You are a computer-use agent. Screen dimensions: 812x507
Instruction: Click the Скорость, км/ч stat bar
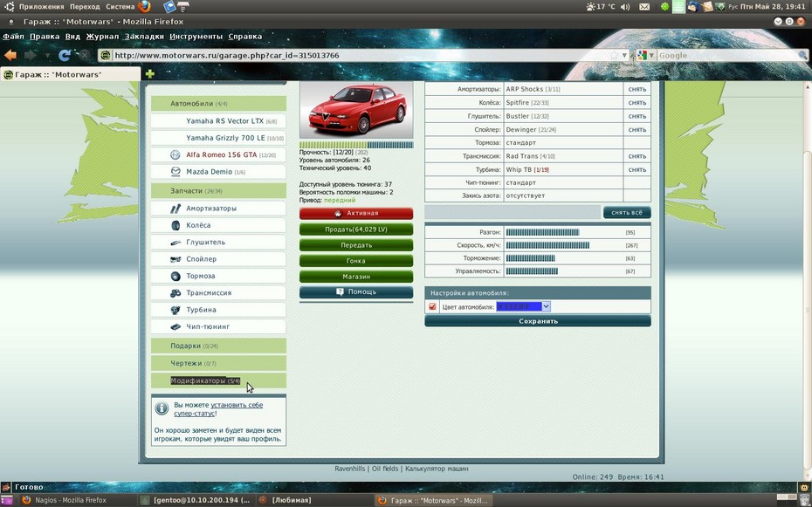point(547,245)
